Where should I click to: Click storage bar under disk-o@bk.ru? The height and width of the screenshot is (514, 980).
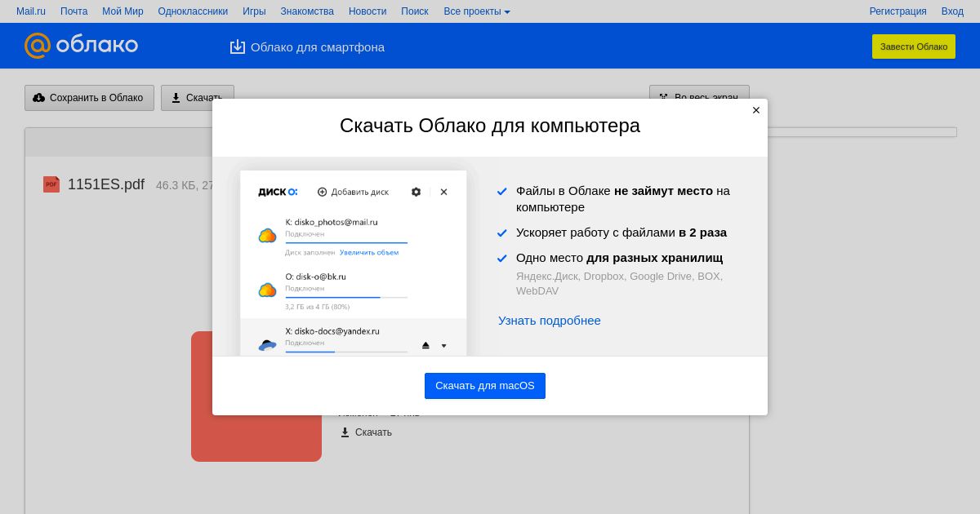point(346,297)
